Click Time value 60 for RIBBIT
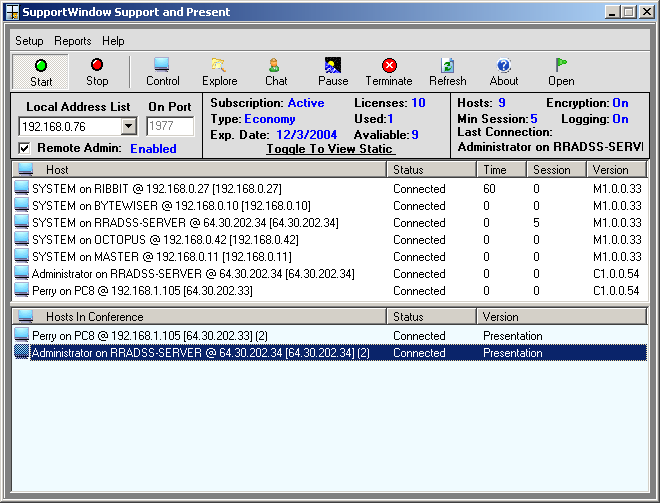Viewport: 660px width, 503px height. (x=489, y=189)
